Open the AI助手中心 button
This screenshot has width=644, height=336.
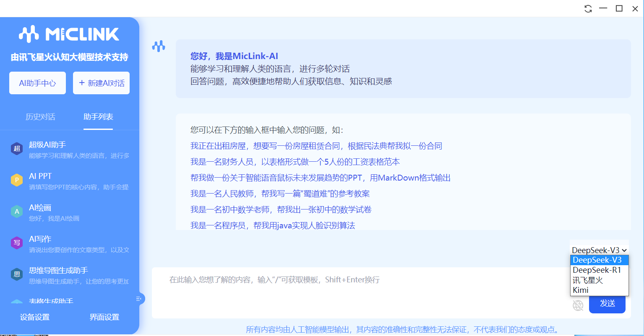[x=37, y=83]
